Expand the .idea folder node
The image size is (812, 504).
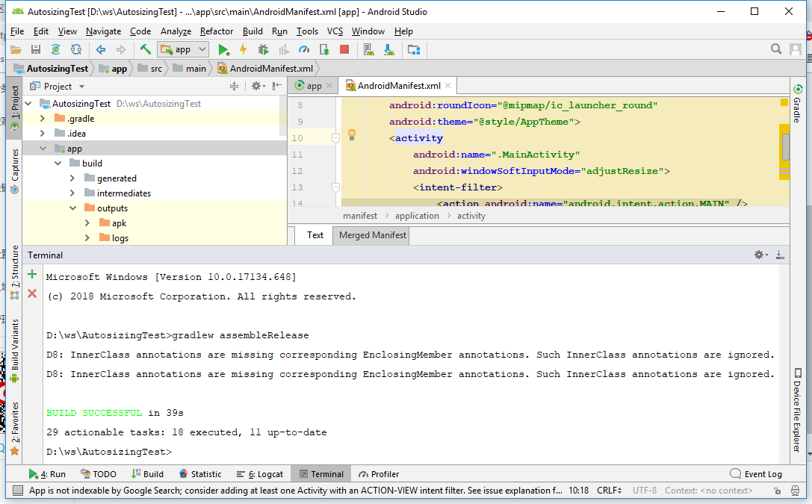[43, 134]
